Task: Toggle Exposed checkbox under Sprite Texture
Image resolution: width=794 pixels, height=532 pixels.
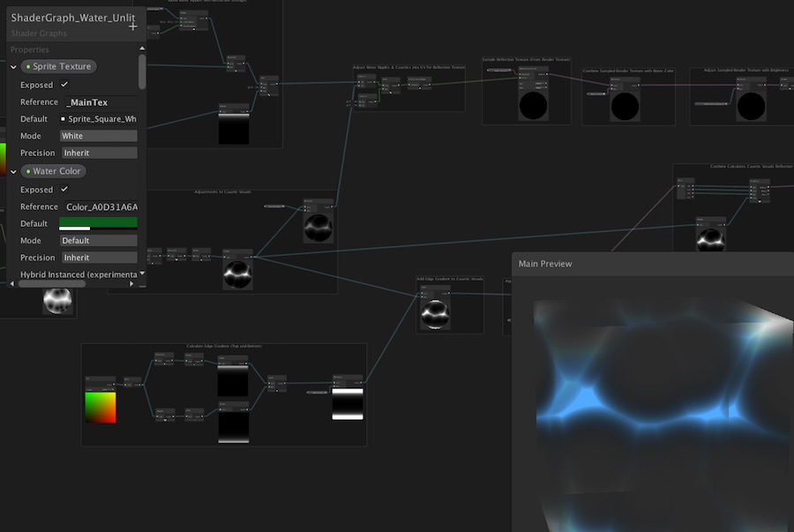Action: 64,85
